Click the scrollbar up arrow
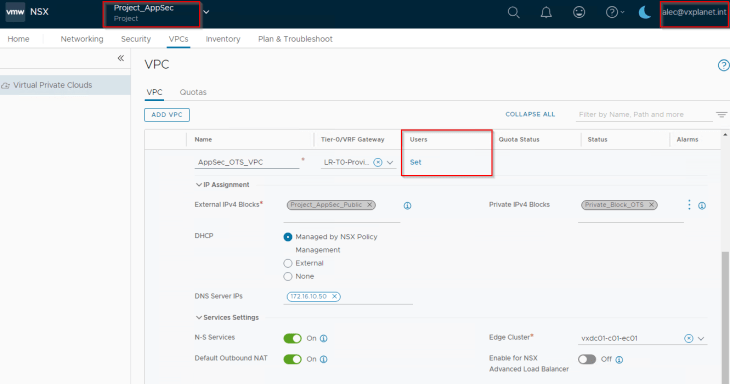This screenshot has width=730, height=384. pyautogui.click(x=725, y=135)
